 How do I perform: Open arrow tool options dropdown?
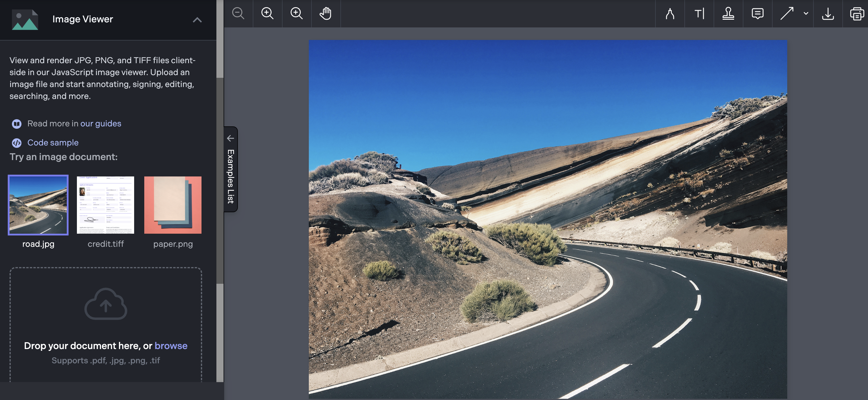click(x=806, y=13)
